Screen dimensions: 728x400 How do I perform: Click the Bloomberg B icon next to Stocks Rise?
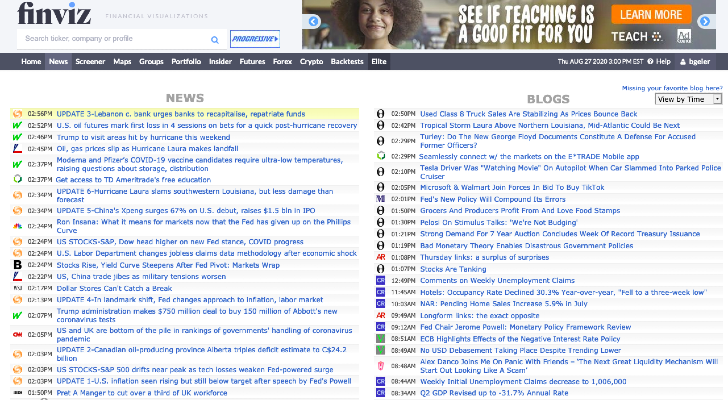[17, 264]
